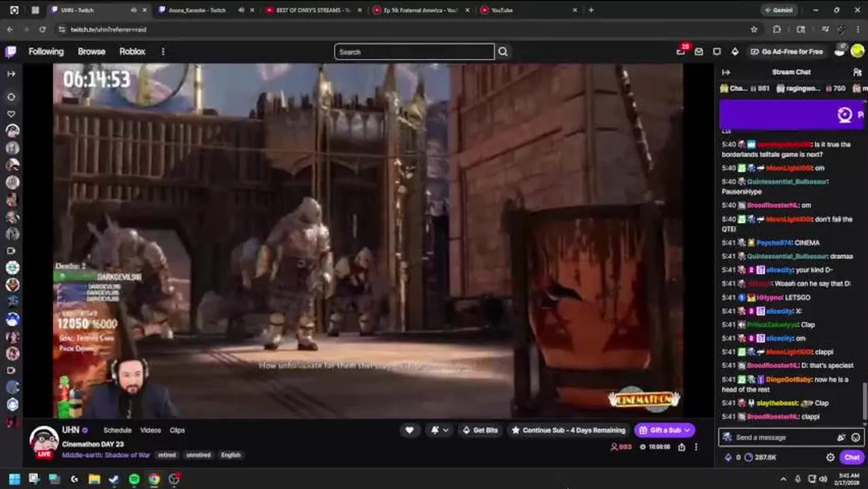The image size is (868, 489).
Task: Collapse the Stream Chat panel
Action: click(725, 72)
